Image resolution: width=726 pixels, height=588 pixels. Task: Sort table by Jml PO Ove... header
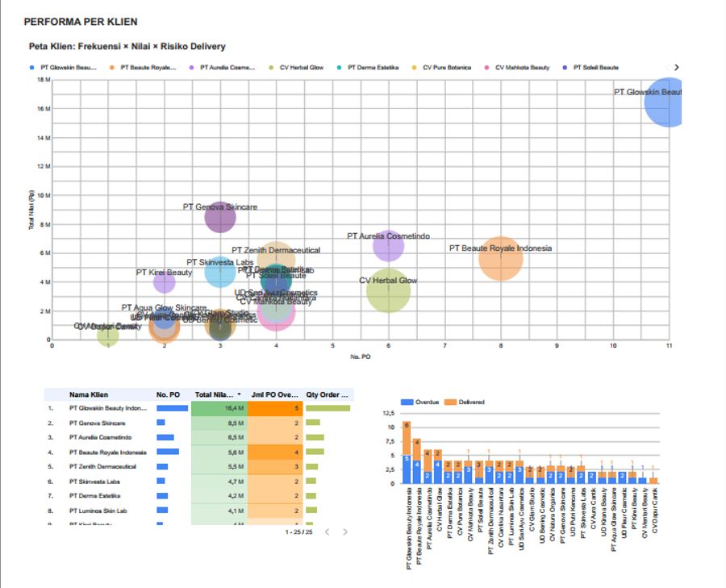(274, 394)
